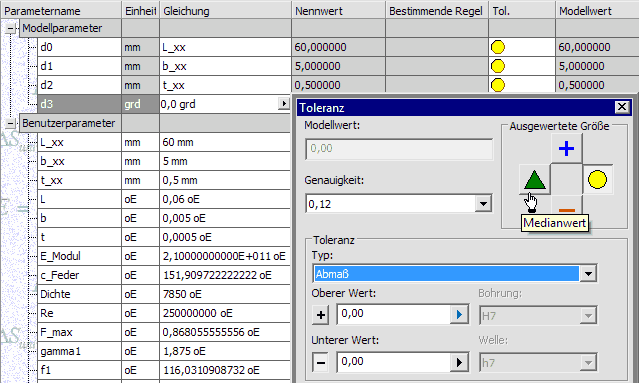Open the tolerance Typ dropdown showing Abmaß
This screenshot has height=383, width=639.
pyautogui.click(x=588, y=274)
